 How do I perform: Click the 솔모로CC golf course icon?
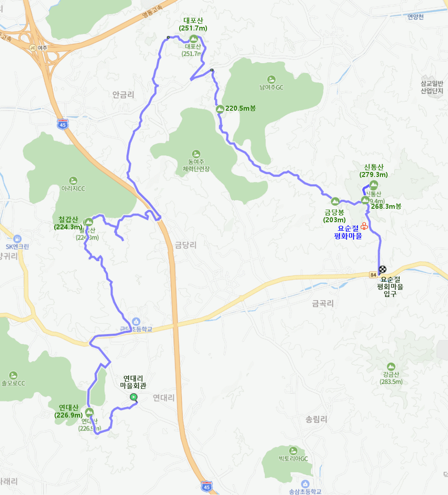tap(13, 375)
